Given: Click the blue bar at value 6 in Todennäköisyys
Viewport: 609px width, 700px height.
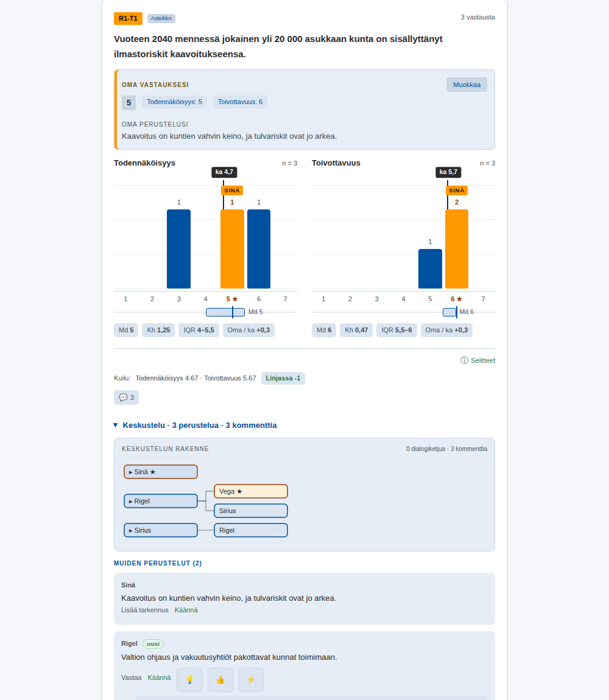Looking at the screenshot, I should click(x=259, y=249).
